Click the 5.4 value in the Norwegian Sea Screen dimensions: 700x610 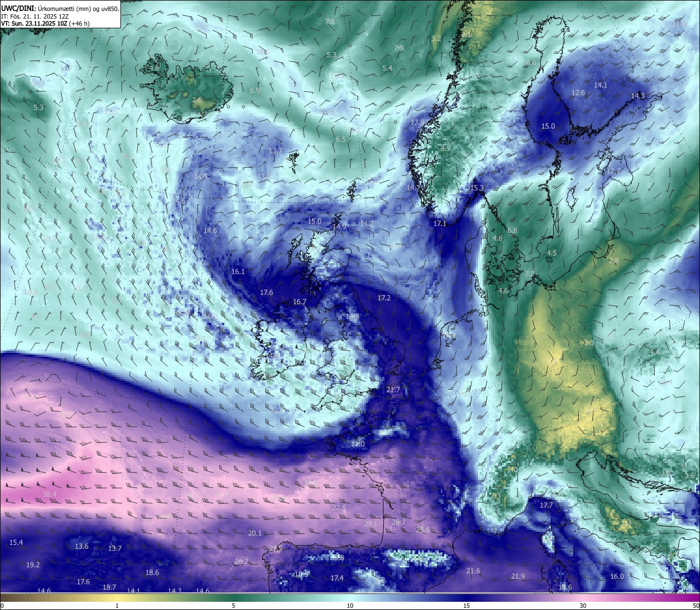coord(387,68)
